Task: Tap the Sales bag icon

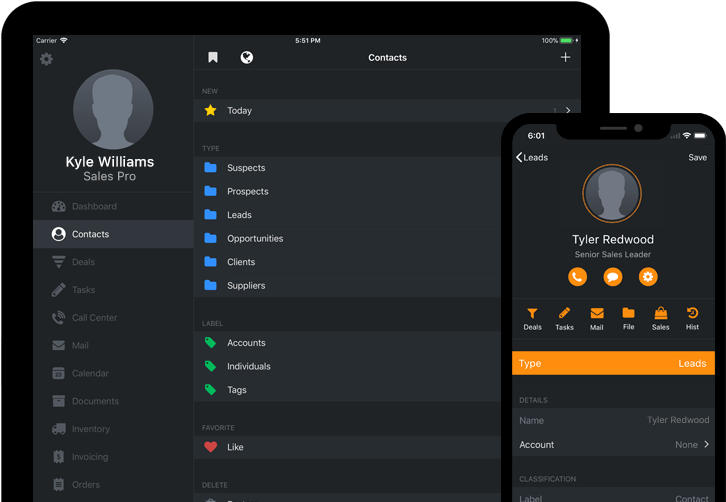Action: click(660, 318)
